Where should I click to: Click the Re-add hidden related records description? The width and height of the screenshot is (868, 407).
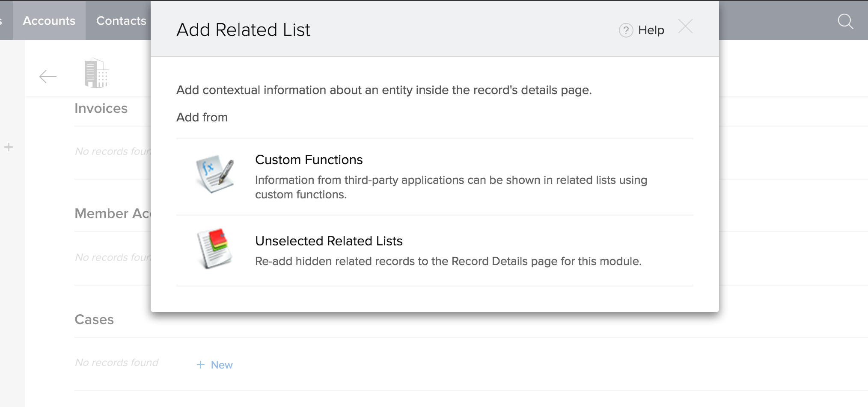(448, 261)
